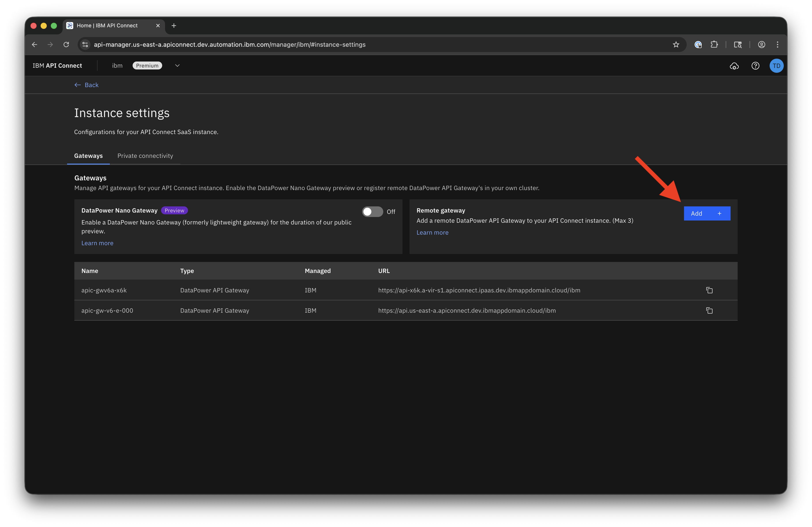Open a new browser tab
The width and height of the screenshot is (812, 527).
174,26
